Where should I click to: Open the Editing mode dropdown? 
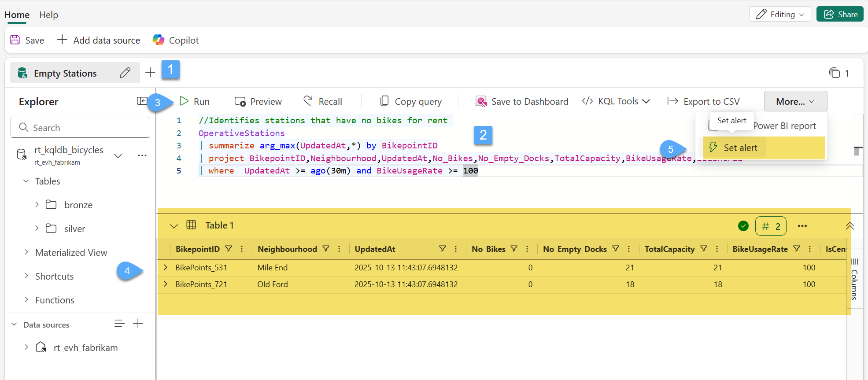(779, 14)
